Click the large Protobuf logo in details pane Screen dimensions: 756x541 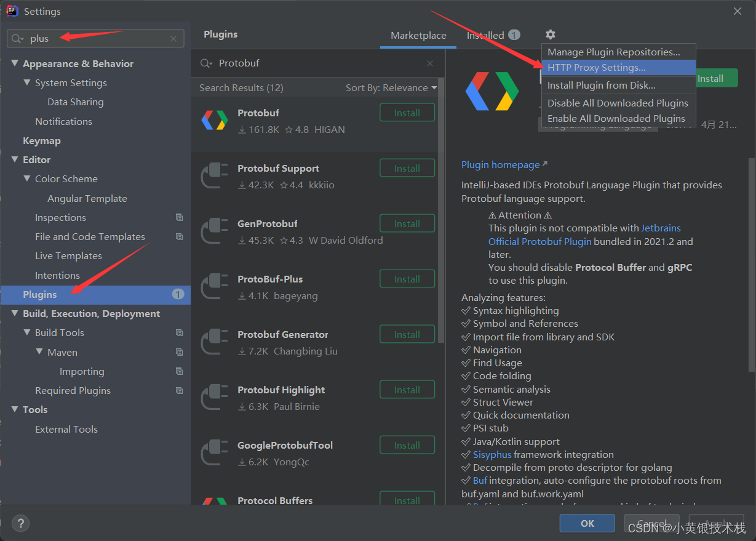(492, 91)
